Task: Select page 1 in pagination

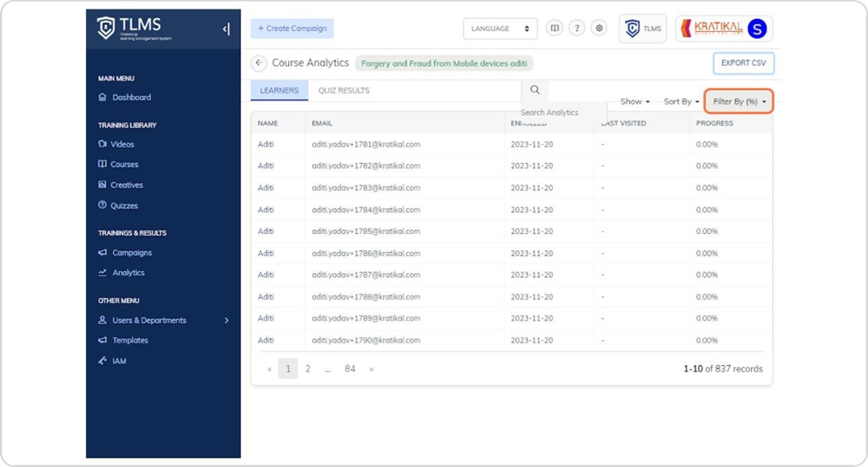Action: coord(288,369)
